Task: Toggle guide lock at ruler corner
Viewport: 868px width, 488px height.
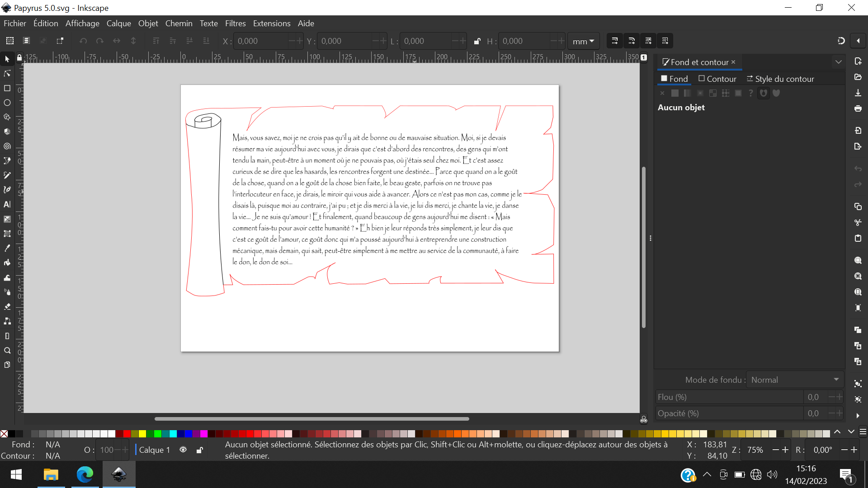Action: (x=19, y=58)
